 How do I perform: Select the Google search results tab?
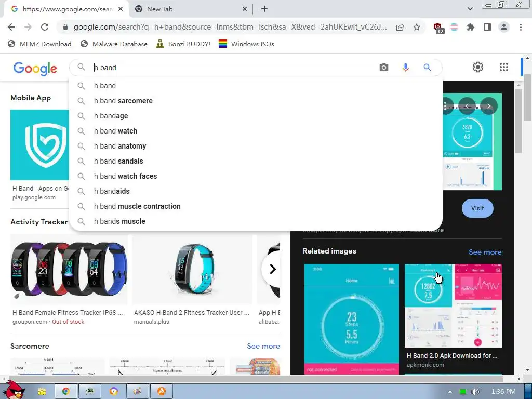click(66, 9)
